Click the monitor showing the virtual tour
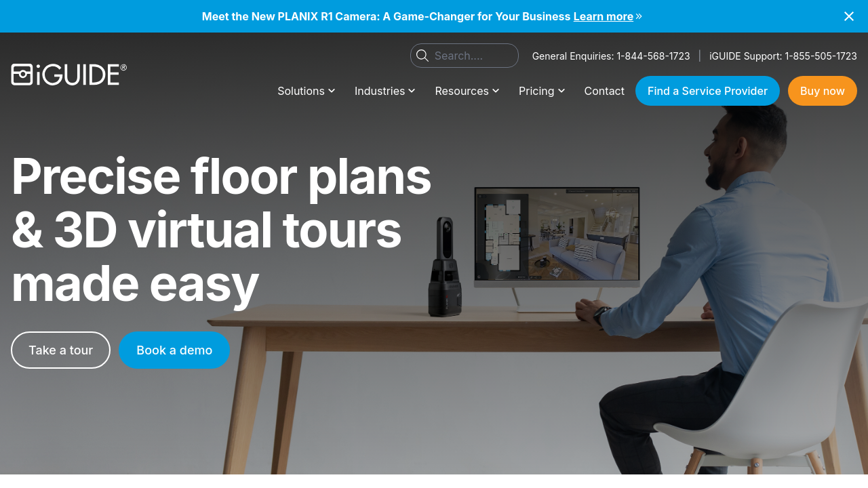The image size is (868, 488). point(557,235)
